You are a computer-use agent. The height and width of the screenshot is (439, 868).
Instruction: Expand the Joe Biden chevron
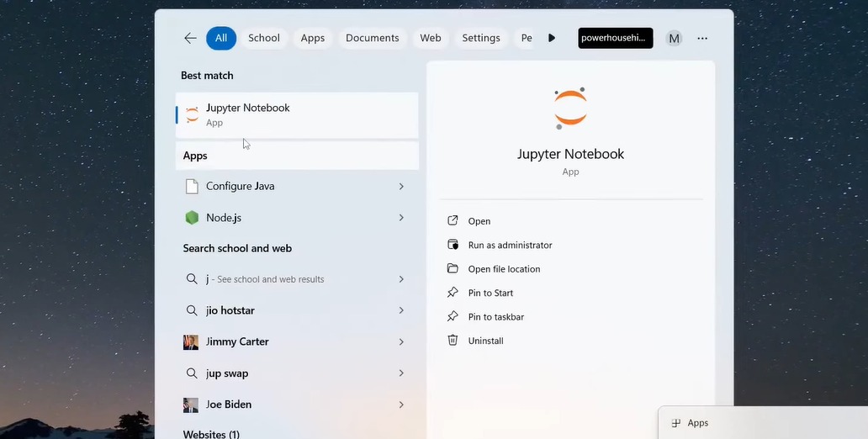coord(401,405)
